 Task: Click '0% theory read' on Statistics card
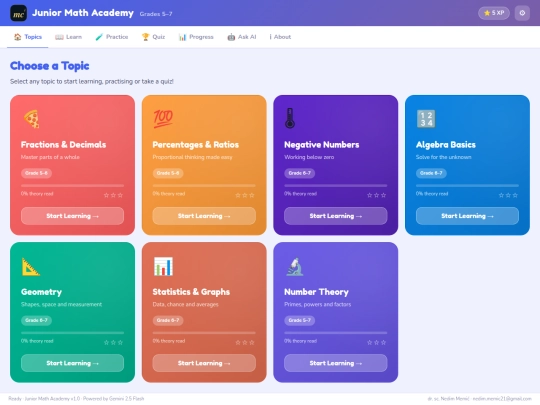pos(169,341)
